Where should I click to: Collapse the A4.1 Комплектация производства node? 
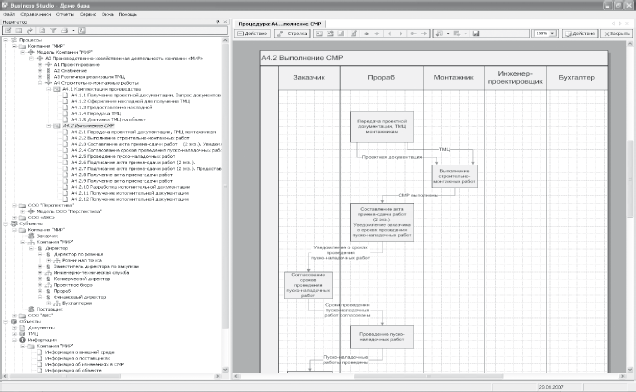tap(49, 89)
